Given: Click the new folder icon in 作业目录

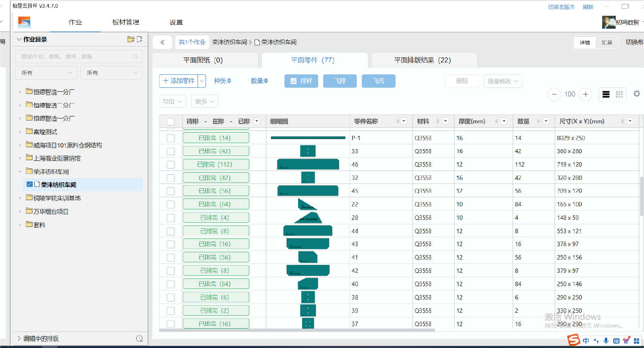Looking at the screenshot, I should pyautogui.click(x=131, y=39).
